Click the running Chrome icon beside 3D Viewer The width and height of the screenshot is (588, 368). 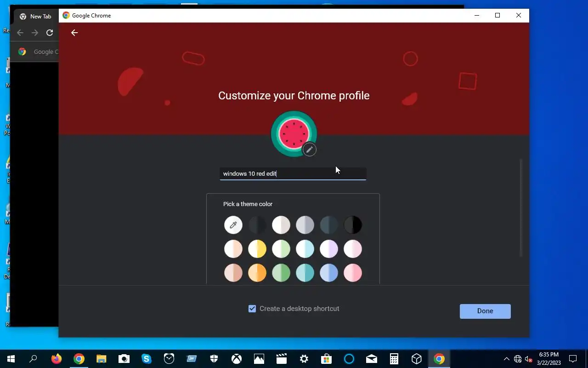coord(439,359)
